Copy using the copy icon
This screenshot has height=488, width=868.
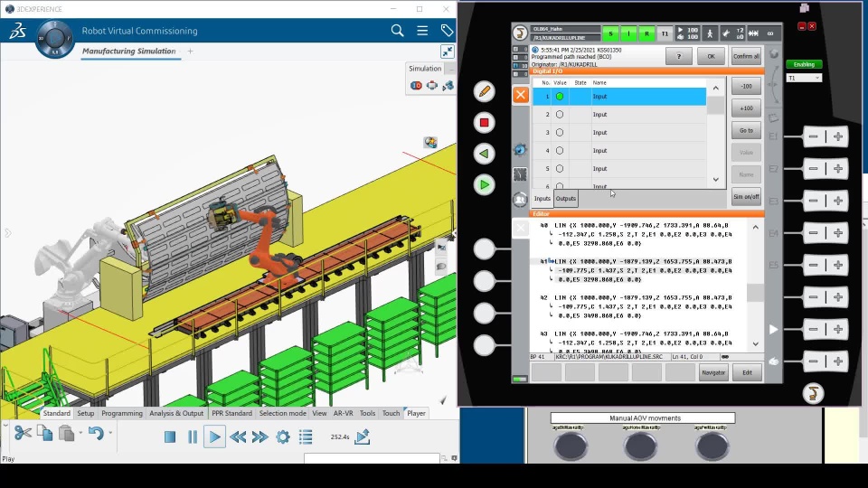pyautogui.click(x=45, y=433)
